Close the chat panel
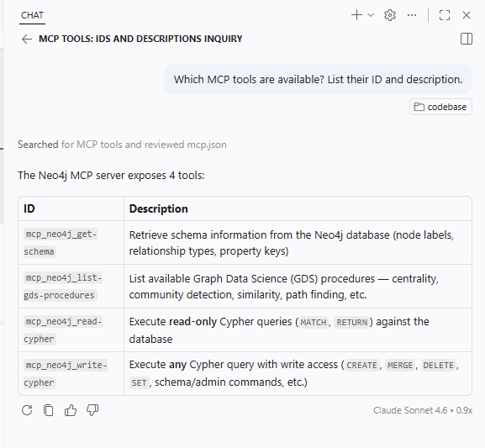This screenshot has width=485, height=448. pyautogui.click(x=467, y=15)
